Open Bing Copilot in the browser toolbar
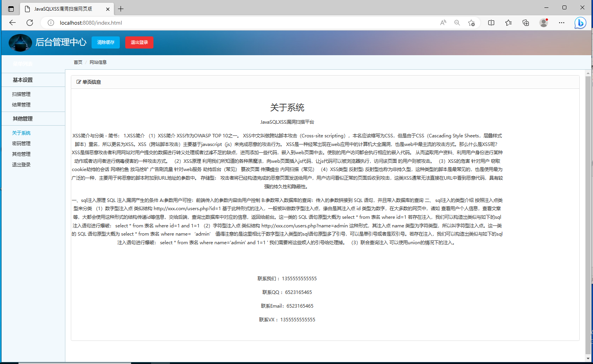Image resolution: width=593 pixels, height=364 pixels. tap(580, 23)
